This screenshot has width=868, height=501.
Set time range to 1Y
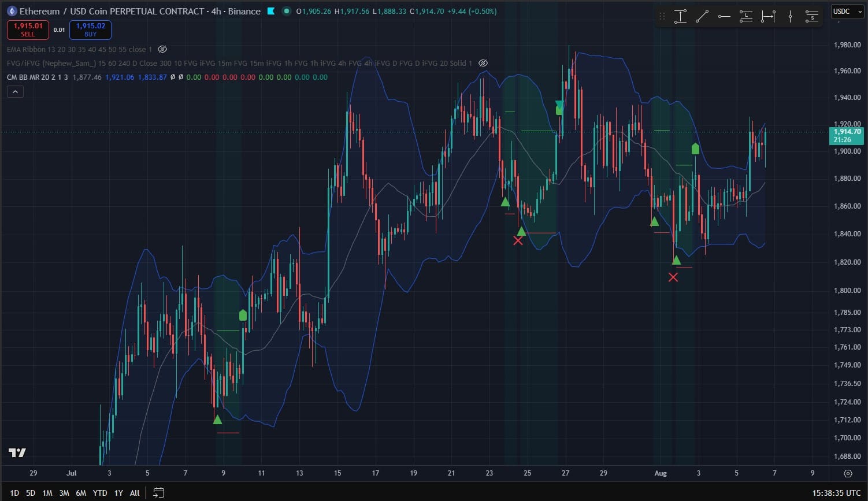(118, 493)
